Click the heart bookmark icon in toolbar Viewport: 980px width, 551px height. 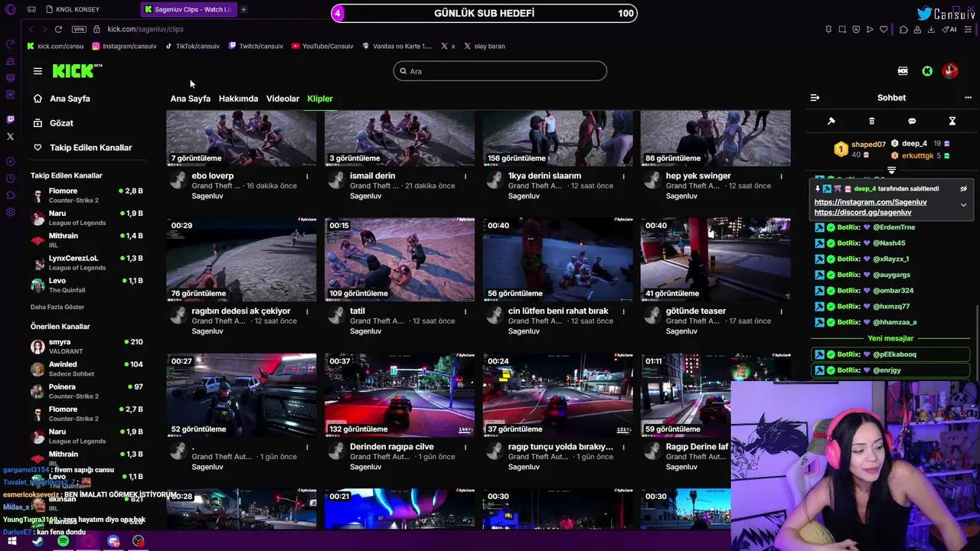click(884, 29)
